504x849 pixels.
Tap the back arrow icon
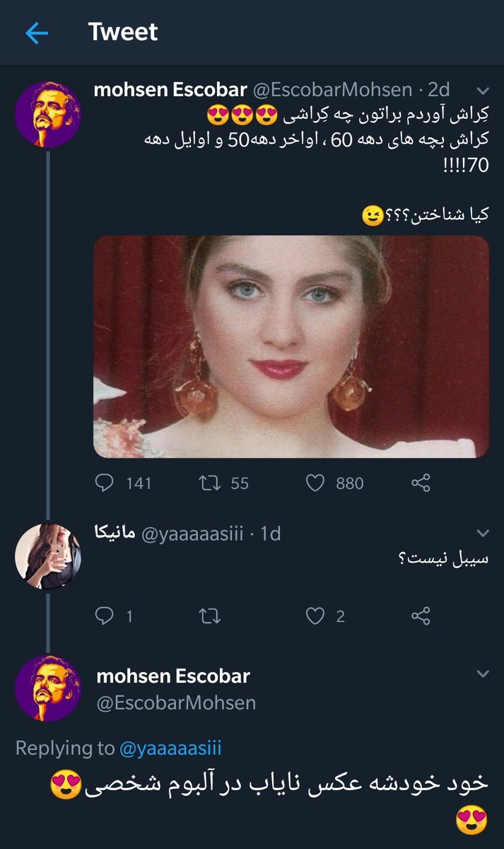pos(36,33)
